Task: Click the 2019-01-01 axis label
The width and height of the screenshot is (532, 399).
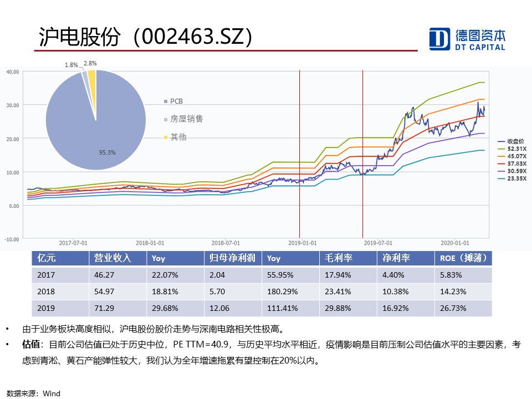Action: (303, 243)
